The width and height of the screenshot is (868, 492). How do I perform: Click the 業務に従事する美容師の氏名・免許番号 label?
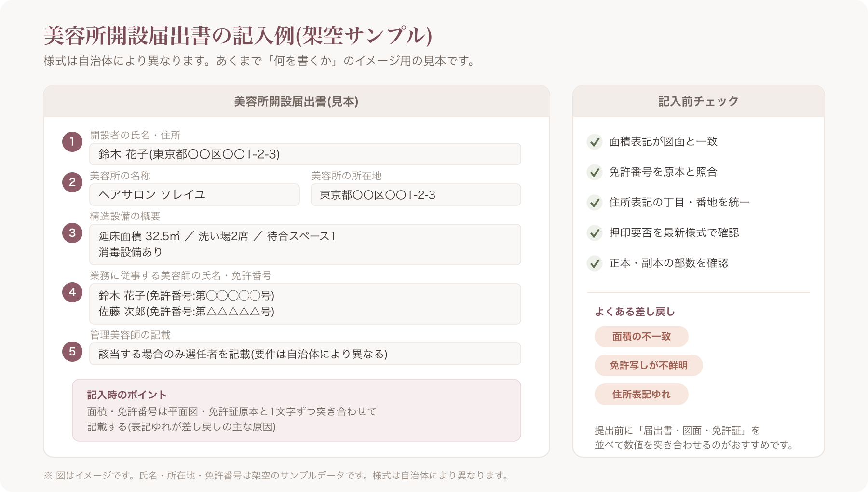coord(181,276)
